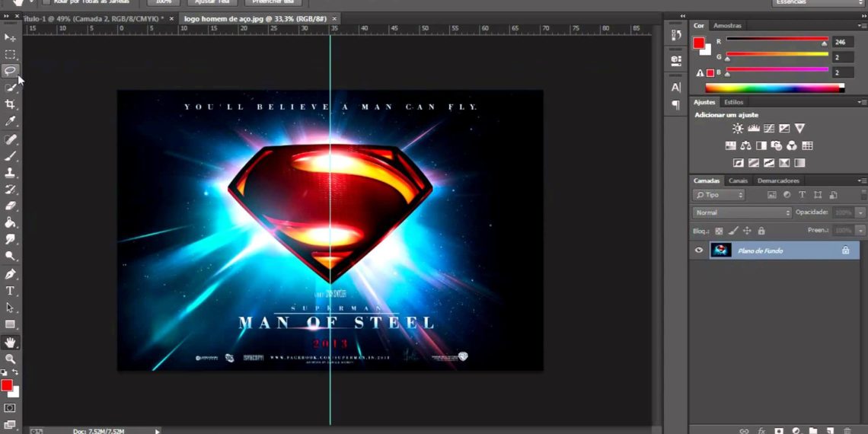This screenshot has height=434, width=868.
Task: Toggle lock position
Action: point(747,231)
